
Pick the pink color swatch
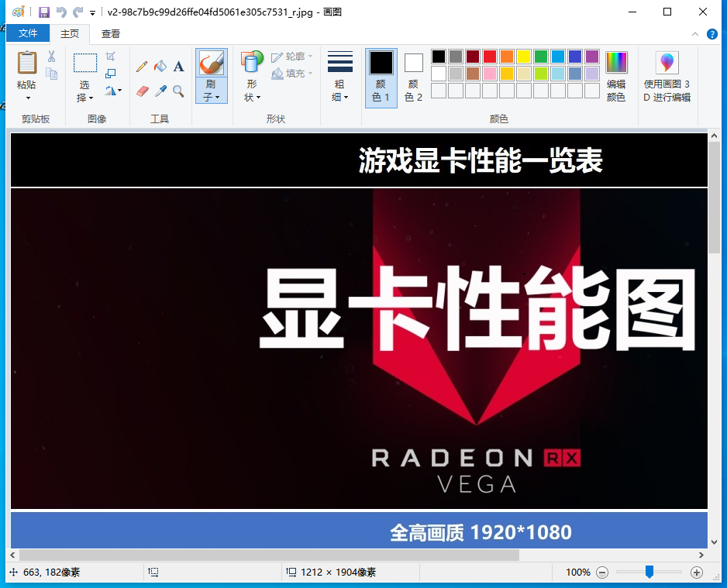tap(490, 74)
